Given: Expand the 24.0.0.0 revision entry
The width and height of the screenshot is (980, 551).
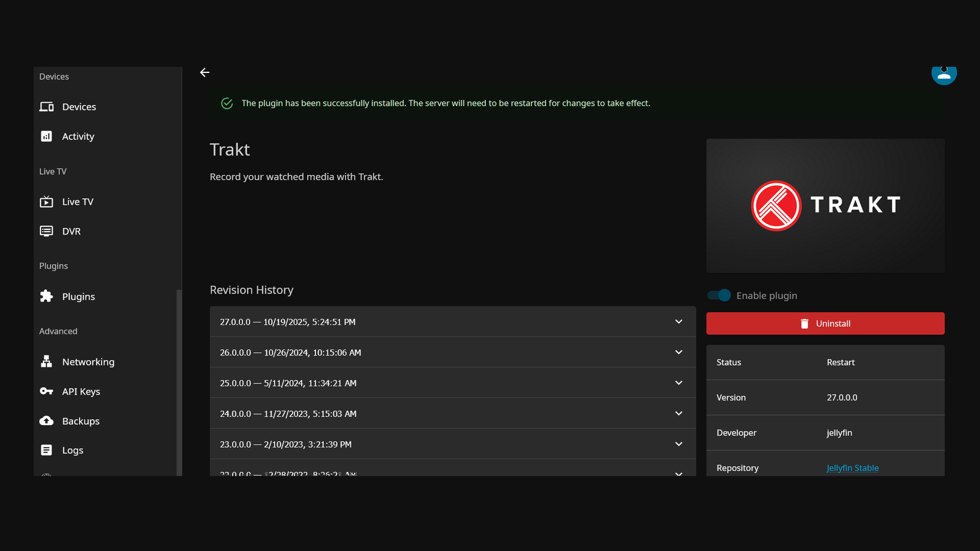Looking at the screenshot, I should point(453,413).
